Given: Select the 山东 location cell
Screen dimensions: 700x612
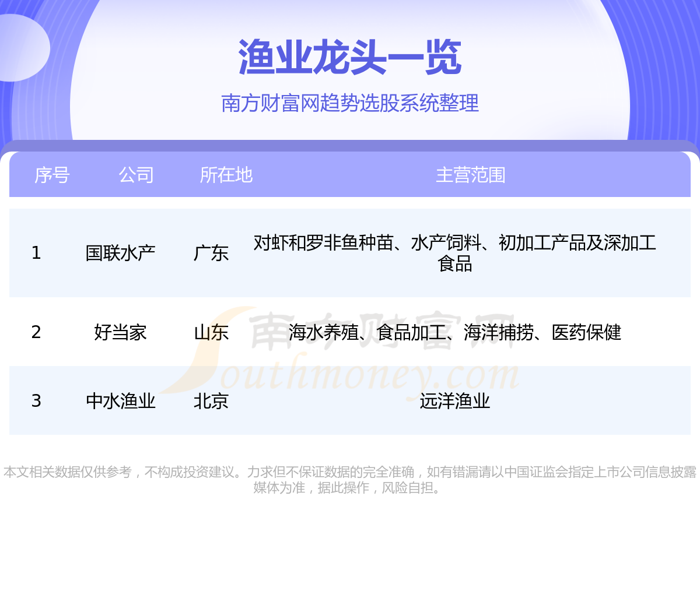Looking at the screenshot, I should (x=211, y=332).
